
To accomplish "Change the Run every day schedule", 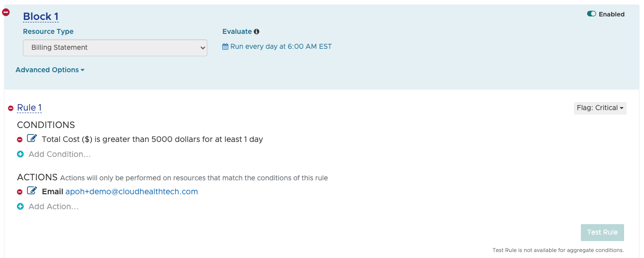I will (x=281, y=47).
